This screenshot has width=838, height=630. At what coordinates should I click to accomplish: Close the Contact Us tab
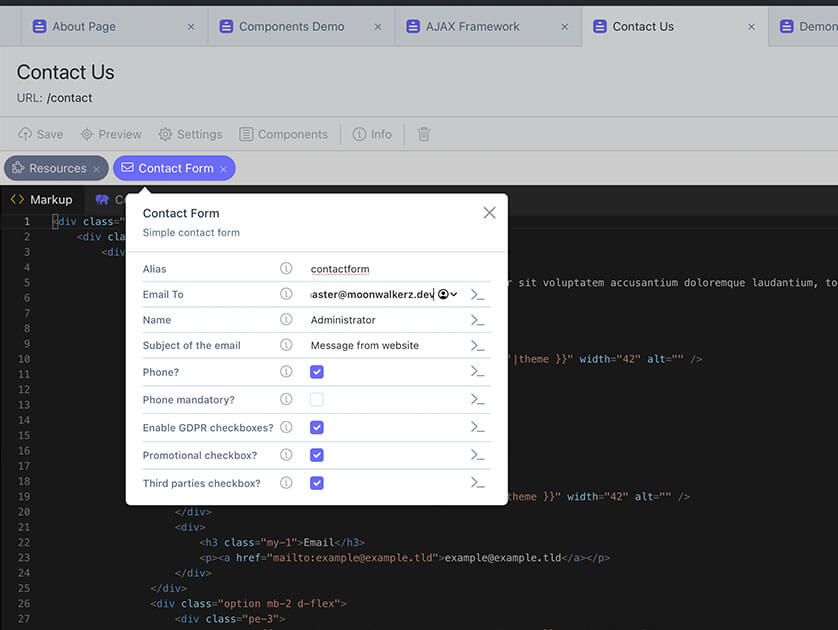[751, 27]
